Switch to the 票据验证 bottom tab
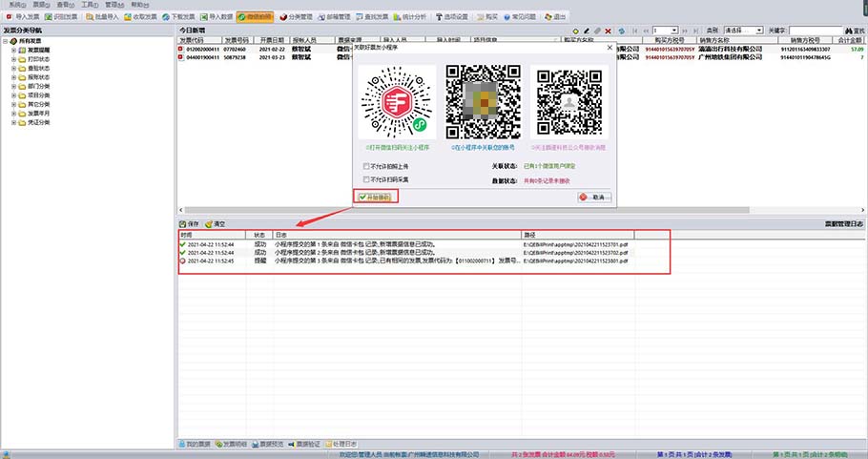The width and height of the screenshot is (868, 459). pos(303,445)
